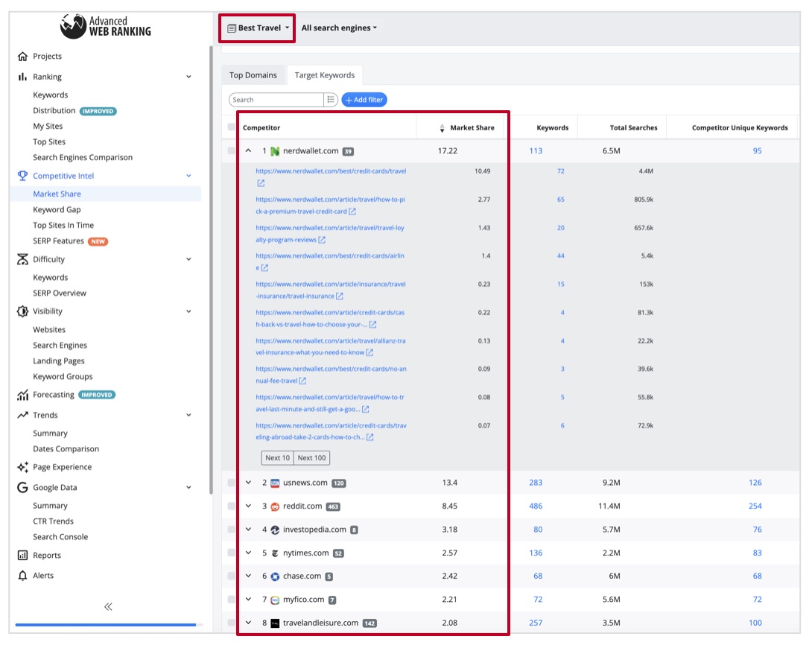
Task: Click the Market Share sort arrows icon
Action: 442,128
